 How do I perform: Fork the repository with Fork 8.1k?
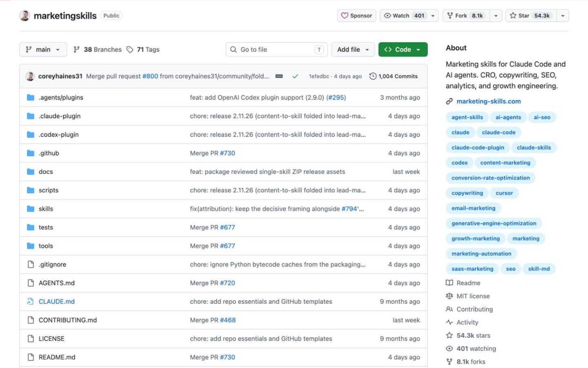pyautogui.click(x=466, y=16)
